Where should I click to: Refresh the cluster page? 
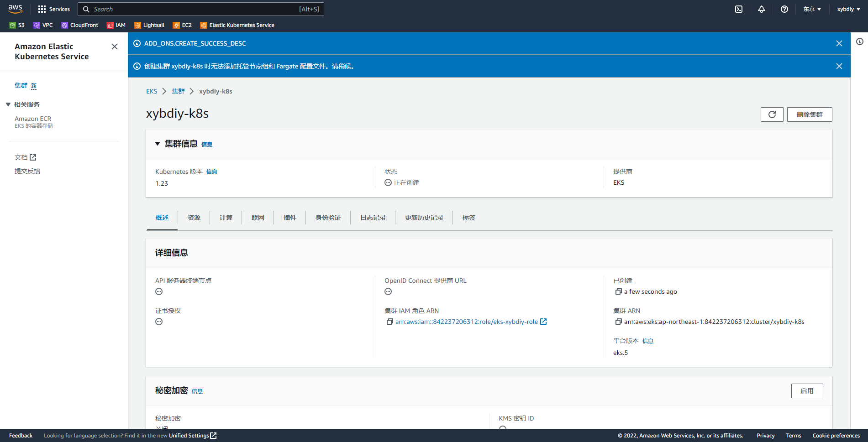[x=772, y=114]
